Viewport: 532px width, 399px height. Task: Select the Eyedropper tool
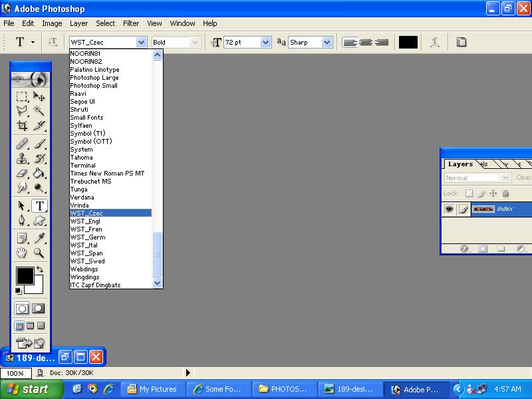(x=39, y=238)
